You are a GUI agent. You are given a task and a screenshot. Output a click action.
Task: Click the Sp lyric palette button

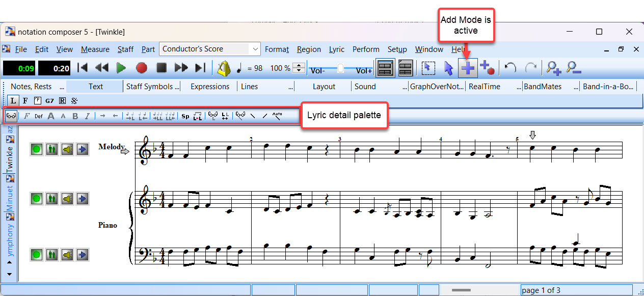point(185,116)
